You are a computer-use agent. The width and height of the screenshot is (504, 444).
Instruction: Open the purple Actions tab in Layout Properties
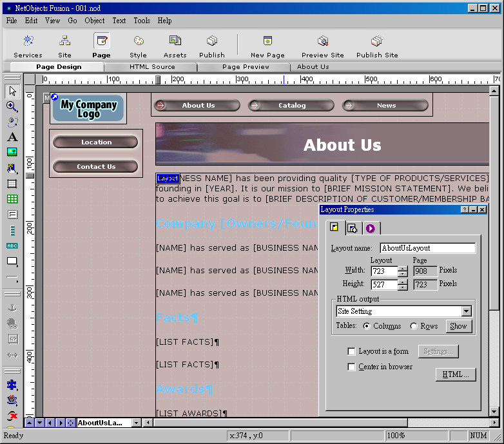[x=371, y=228]
